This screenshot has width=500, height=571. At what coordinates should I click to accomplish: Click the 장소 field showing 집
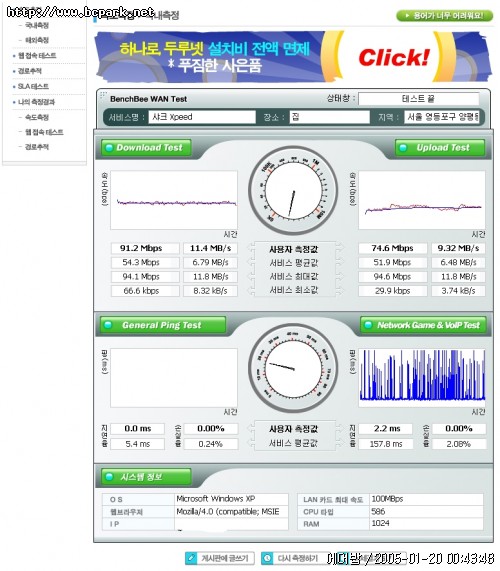tap(330, 117)
